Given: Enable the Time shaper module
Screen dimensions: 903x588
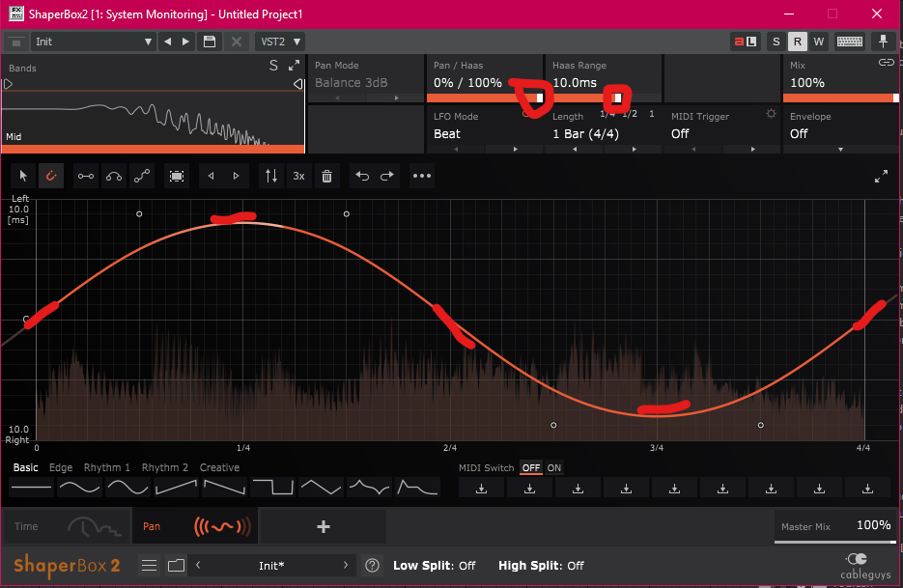Looking at the screenshot, I should click(67, 526).
